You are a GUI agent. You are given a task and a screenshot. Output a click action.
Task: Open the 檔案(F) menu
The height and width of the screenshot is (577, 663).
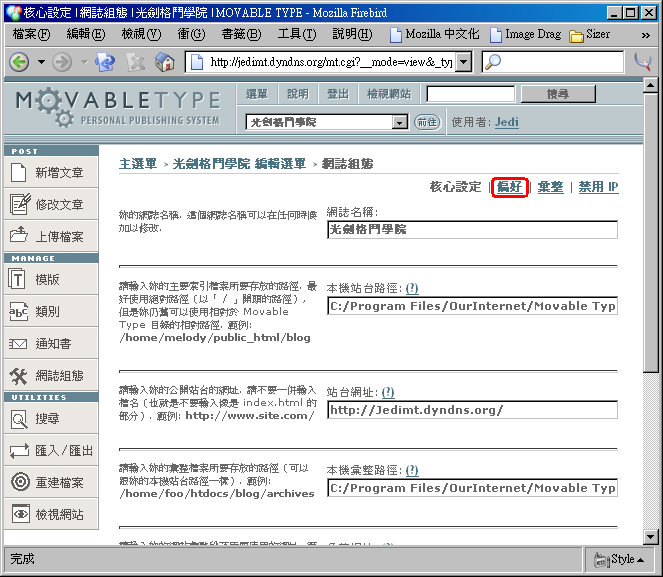coord(31,34)
